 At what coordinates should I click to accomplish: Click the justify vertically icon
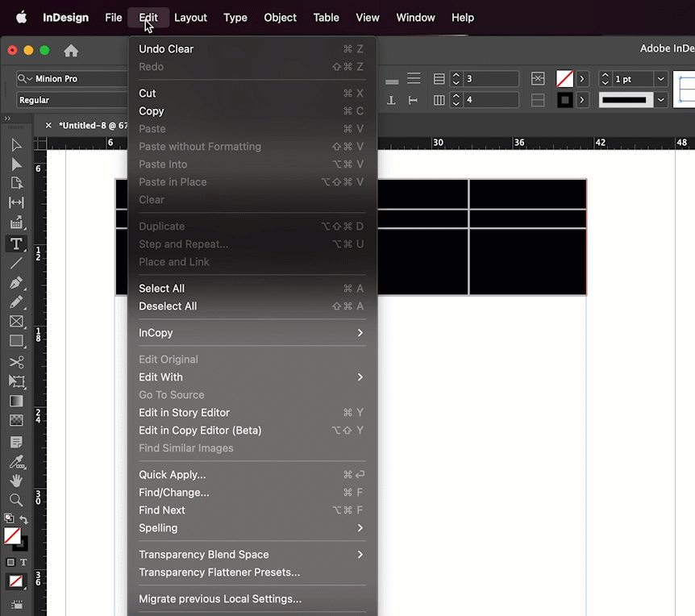pyautogui.click(x=414, y=78)
